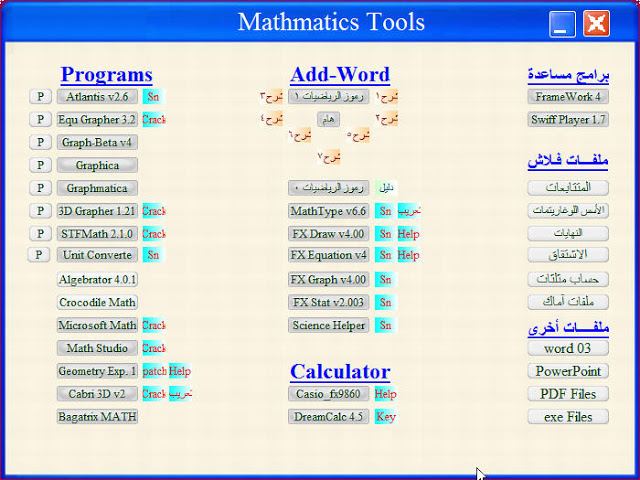Launch the Graphica program

pos(97,165)
